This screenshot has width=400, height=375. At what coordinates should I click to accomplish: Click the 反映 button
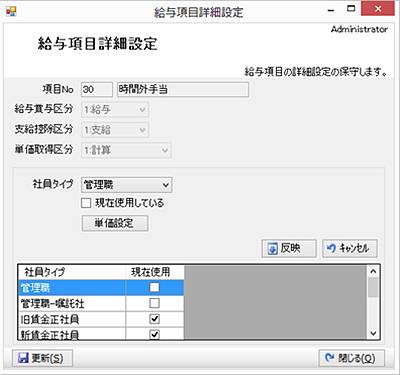click(x=289, y=248)
